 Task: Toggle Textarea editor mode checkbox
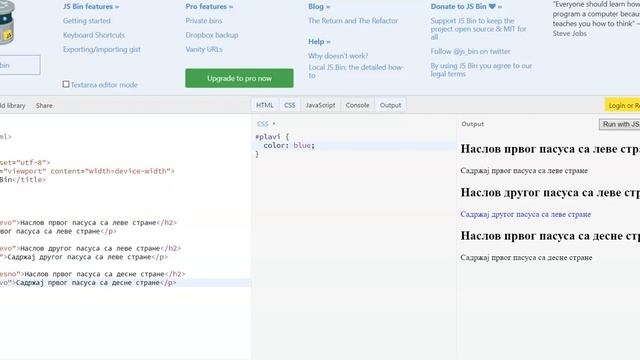pyautogui.click(x=66, y=84)
